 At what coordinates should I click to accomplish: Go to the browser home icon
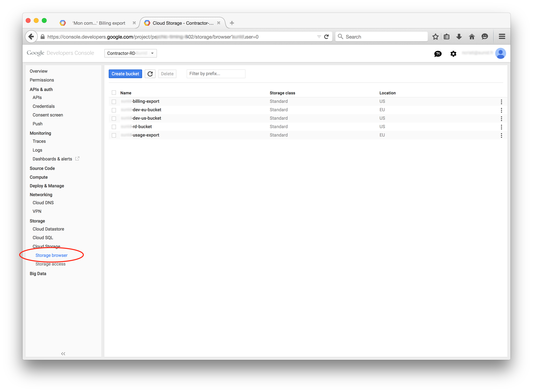(471, 37)
